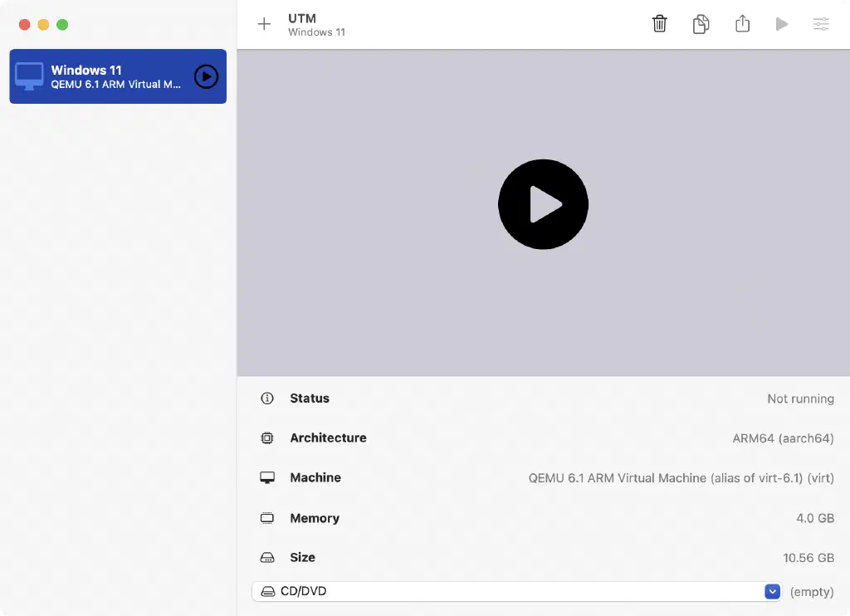Share the Windows 11 VM via the share icon

(x=742, y=24)
